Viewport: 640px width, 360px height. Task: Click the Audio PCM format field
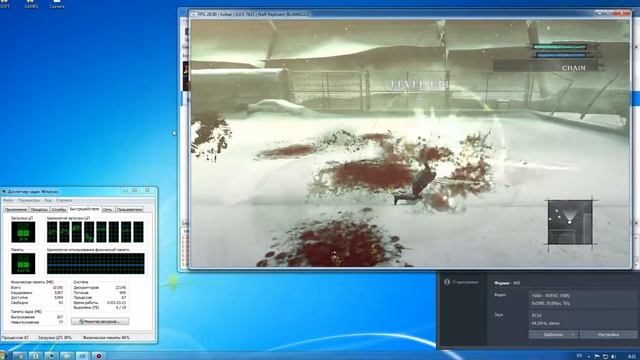click(583, 319)
